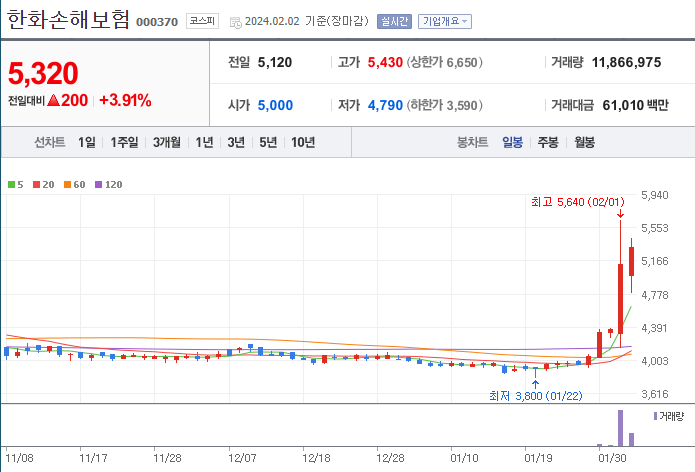Select the 1주일 line chart tab
Viewport: 695px width, 472px height.
click(124, 142)
